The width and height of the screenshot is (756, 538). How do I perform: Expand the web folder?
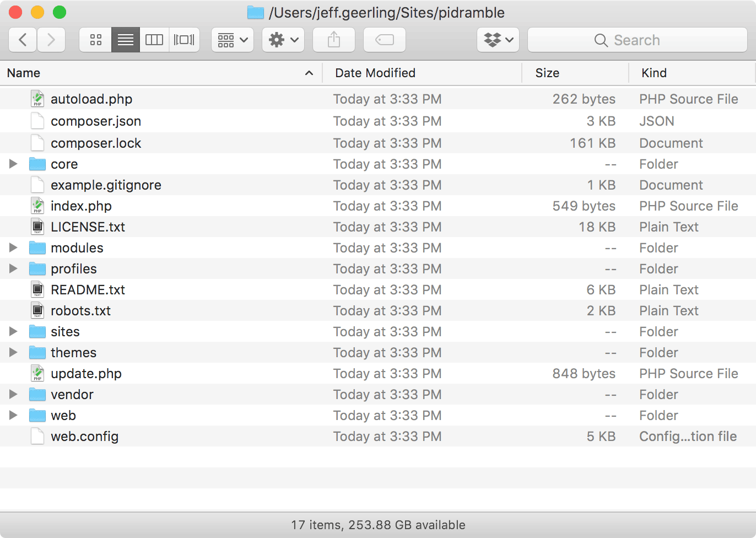coord(13,415)
